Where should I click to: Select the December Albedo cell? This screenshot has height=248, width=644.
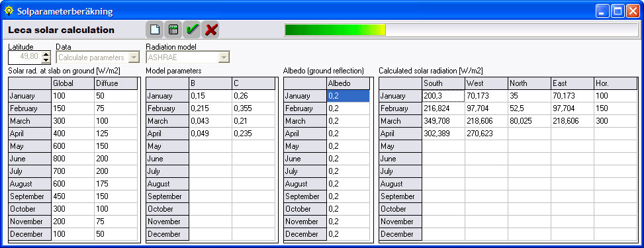point(348,234)
